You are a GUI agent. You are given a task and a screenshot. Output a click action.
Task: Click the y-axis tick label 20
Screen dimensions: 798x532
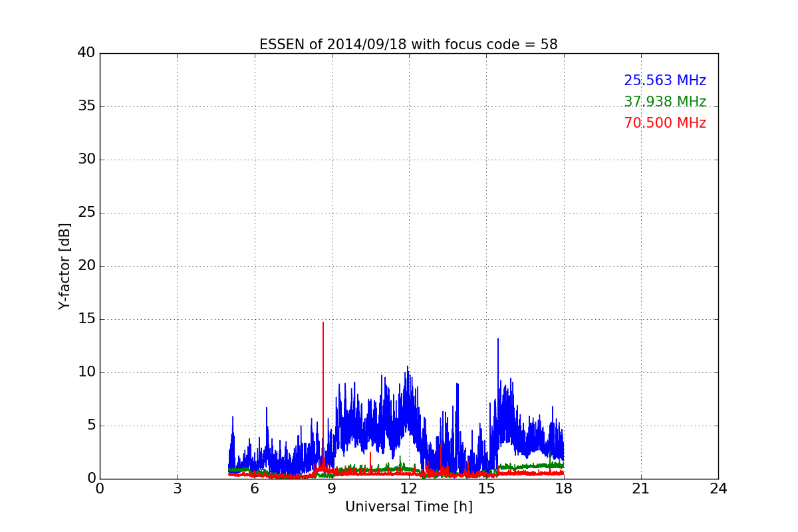pos(86,266)
